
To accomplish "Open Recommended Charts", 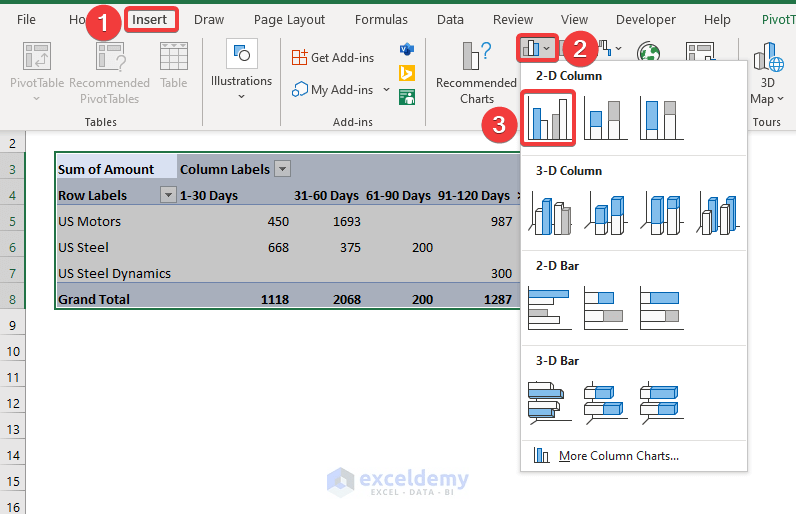I will click(x=477, y=73).
